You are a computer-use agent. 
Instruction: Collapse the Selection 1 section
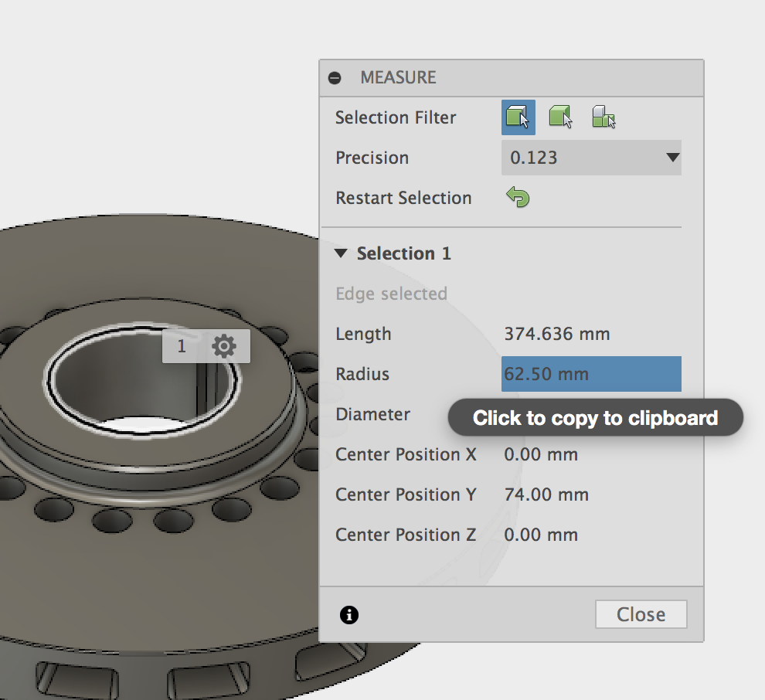pos(341,253)
